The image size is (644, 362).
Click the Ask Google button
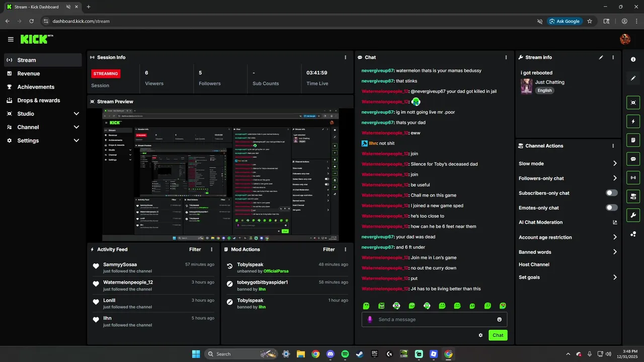[x=565, y=21]
